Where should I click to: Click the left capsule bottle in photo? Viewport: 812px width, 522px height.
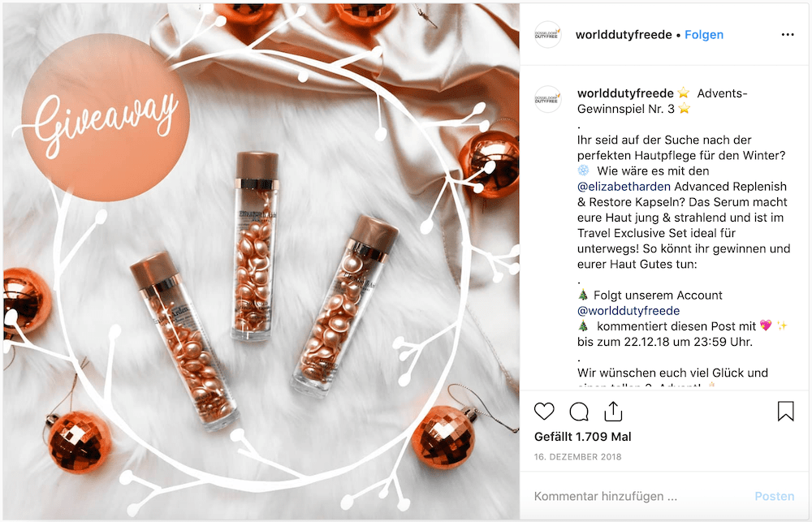184,342
